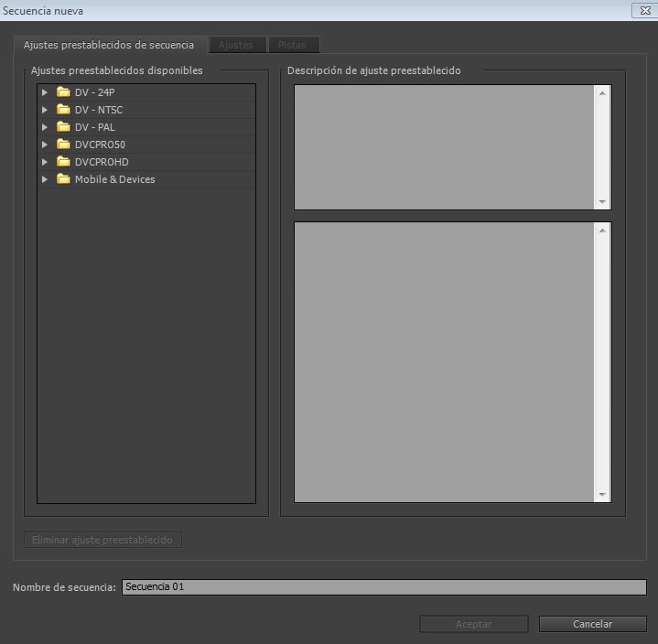Expand the DV - NTSC preset group
Viewport: 658px width, 644px height.
pos(44,110)
